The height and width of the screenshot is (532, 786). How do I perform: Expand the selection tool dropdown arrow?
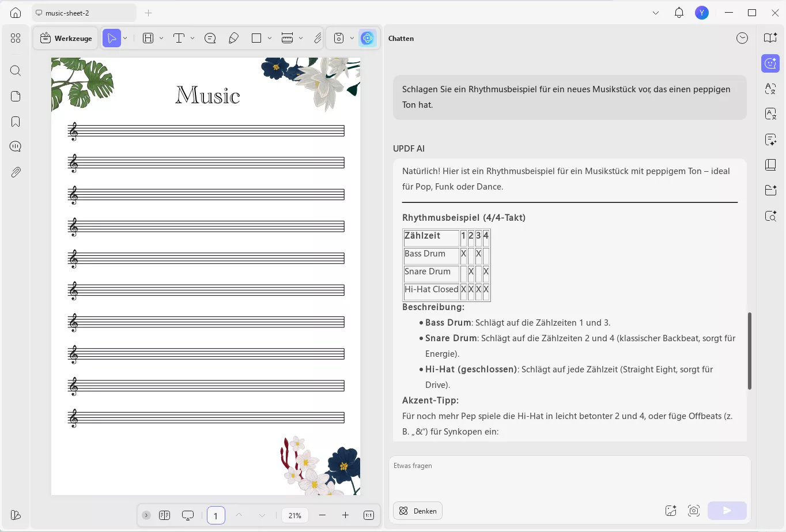(125, 38)
